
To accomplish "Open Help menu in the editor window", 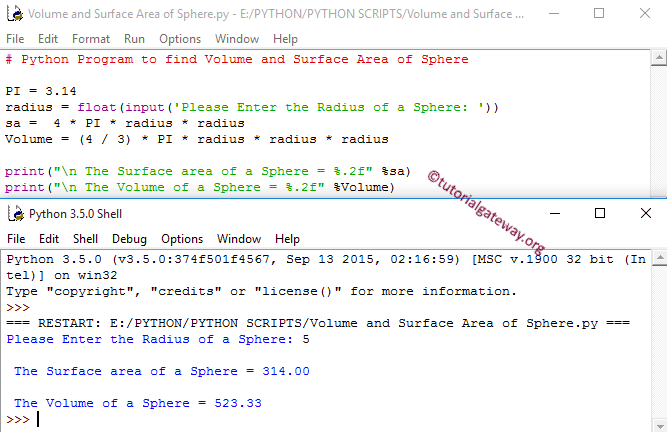I will [x=285, y=39].
